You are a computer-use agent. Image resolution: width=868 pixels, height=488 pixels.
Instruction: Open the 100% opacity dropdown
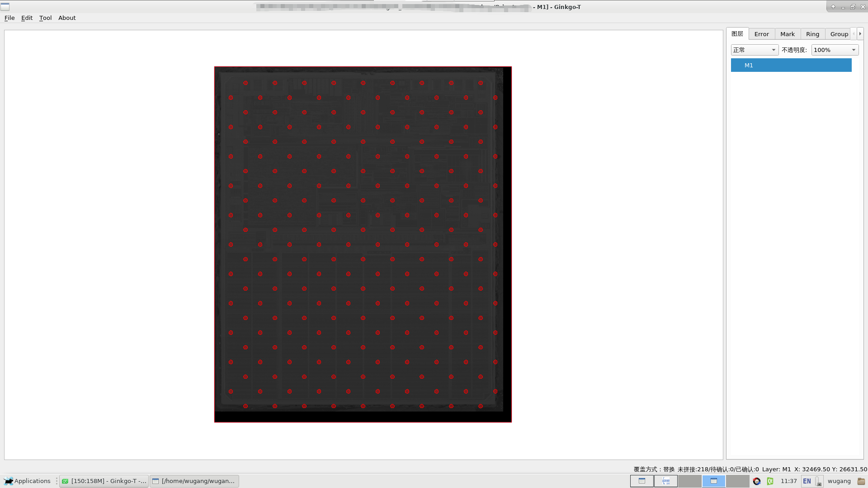pyautogui.click(x=835, y=50)
